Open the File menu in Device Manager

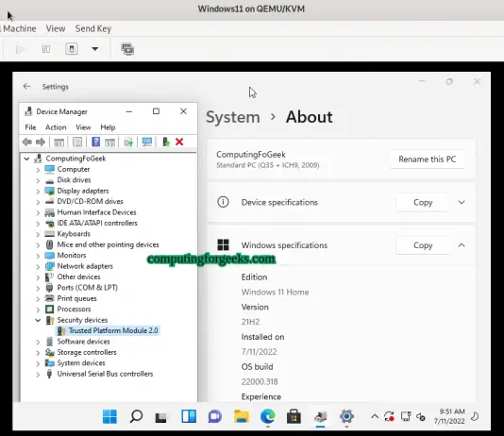[30, 127]
